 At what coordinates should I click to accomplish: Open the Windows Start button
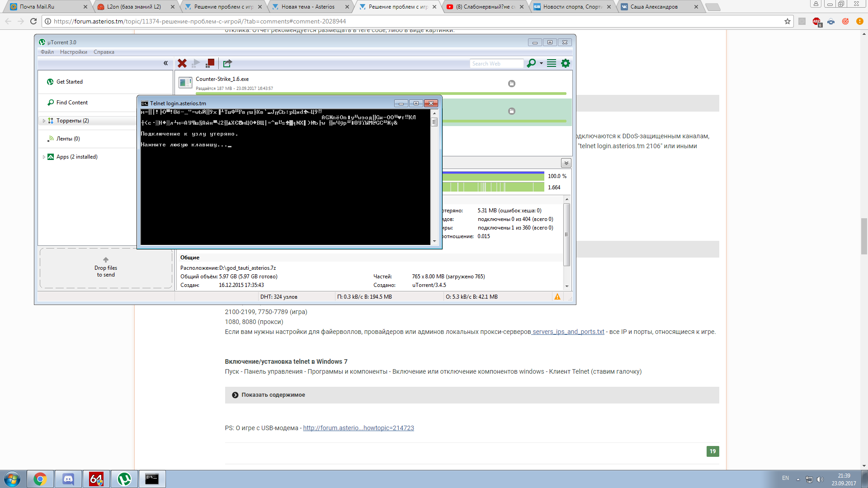tap(12, 479)
